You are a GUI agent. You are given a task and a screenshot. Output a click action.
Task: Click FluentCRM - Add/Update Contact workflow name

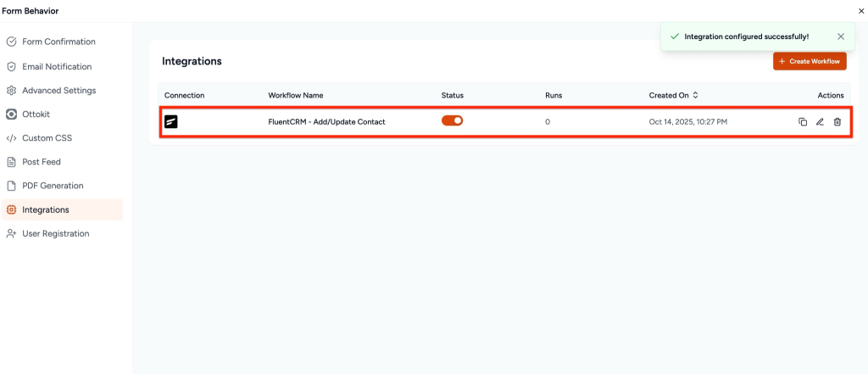click(326, 122)
